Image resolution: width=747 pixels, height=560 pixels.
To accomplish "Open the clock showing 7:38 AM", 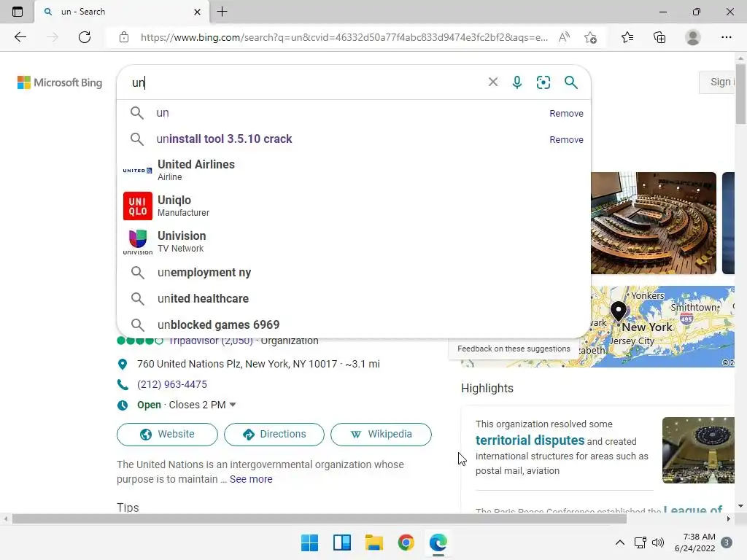I will pyautogui.click(x=695, y=542).
